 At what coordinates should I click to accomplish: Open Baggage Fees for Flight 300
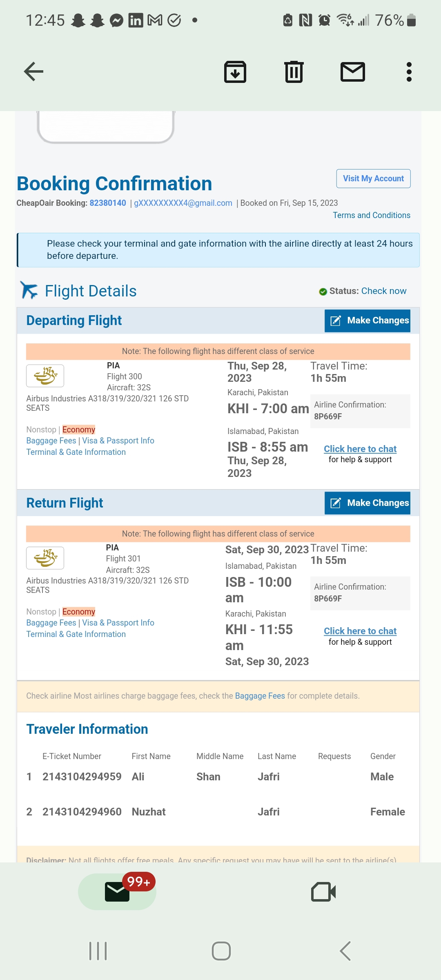pyautogui.click(x=51, y=441)
